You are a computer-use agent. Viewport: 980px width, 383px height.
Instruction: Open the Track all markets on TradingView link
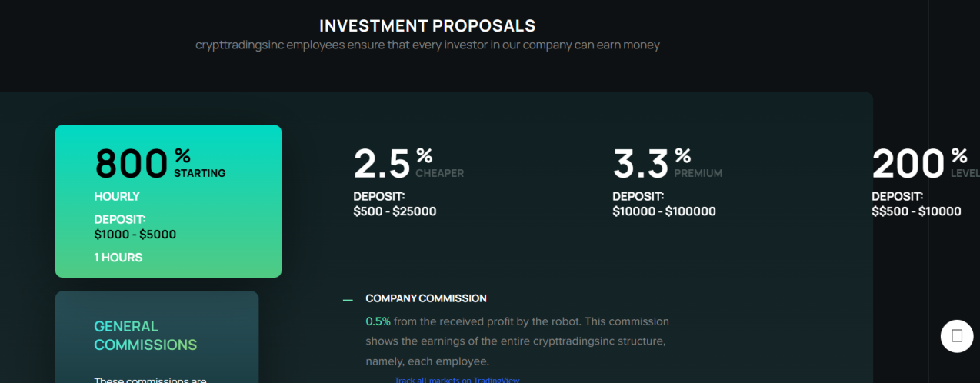point(458,380)
